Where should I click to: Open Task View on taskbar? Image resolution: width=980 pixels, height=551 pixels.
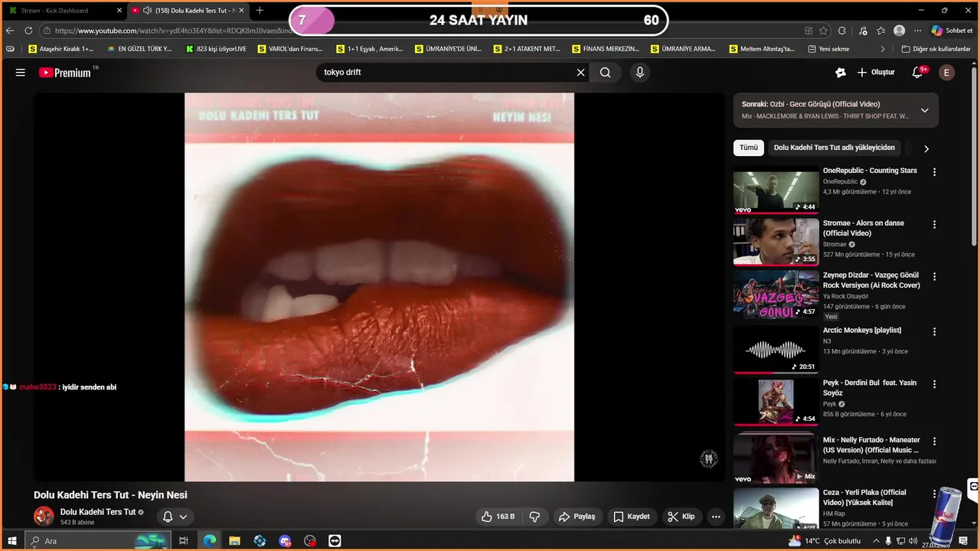(184, 541)
